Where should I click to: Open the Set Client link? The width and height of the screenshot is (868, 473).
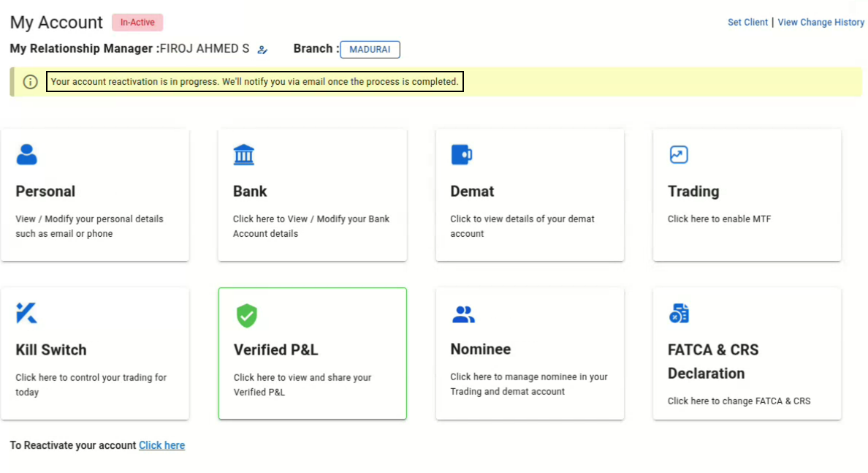pyautogui.click(x=747, y=23)
